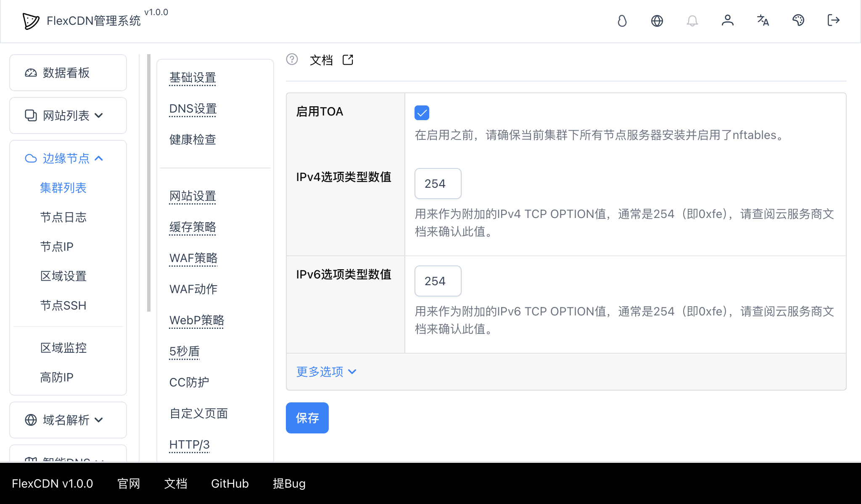Open the language switcher icon
861x504 pixels.
click(x=763, y=21)
